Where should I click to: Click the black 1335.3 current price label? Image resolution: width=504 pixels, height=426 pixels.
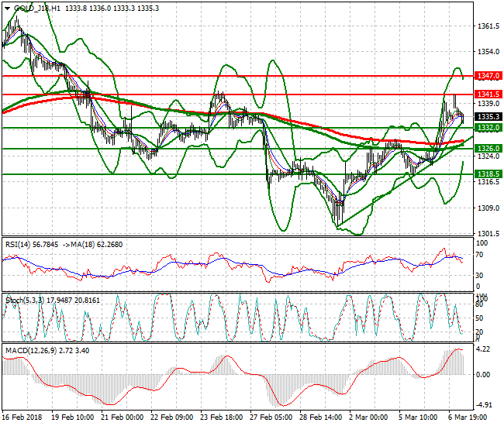[488, 116]
